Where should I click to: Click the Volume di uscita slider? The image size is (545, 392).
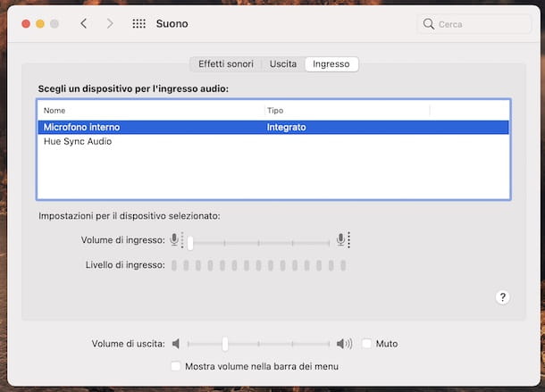coord(258,344)
